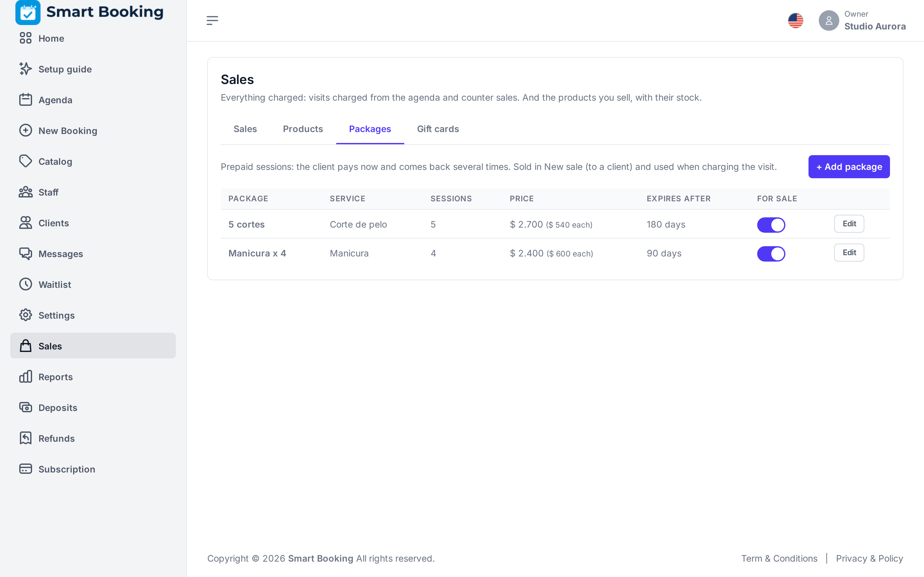Open the Setup guide sparkle icon
The height and width of the screenshot is (577, 924).
click(x=26, y=69)
